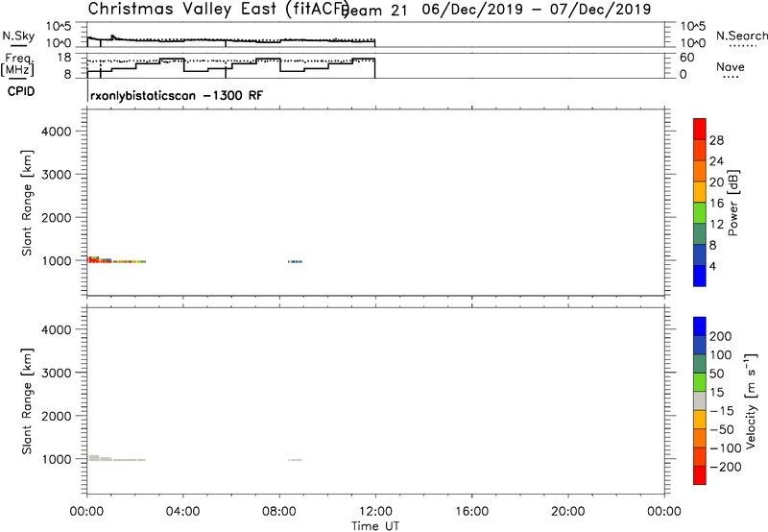Click the light green 12–16 dB Power segment
Viewport: 768px width, 532px height.
pyautogui.click(x=700, y=212)
